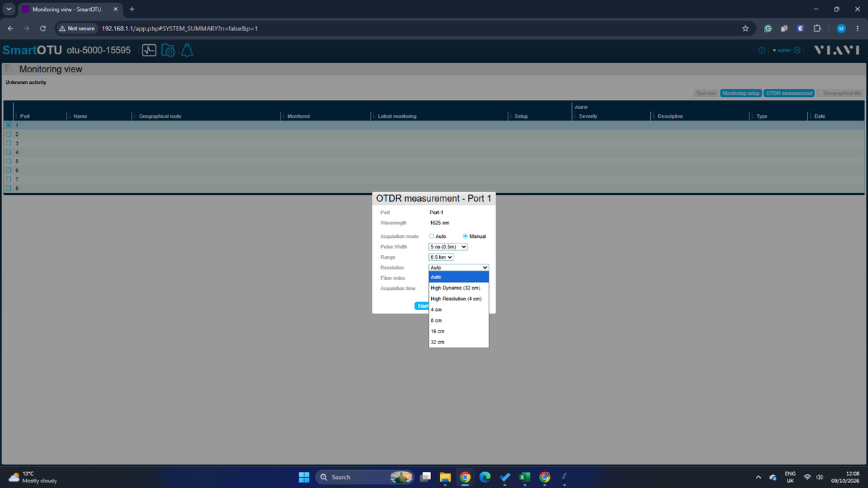This screenshot has width=868, height=488.
Task: Click the OTDR measurement button
Action: pyautogui.click(x=789, y=93)
